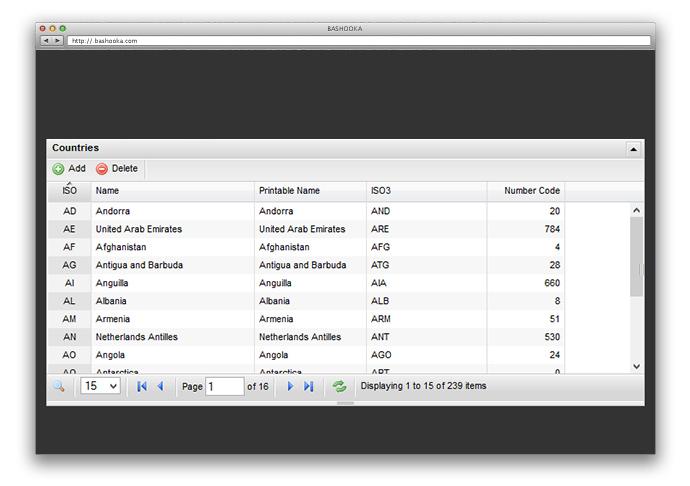Sort by the Printable Name column header
The height and width of the screenshot is (486, 690).
pos(310,191)
